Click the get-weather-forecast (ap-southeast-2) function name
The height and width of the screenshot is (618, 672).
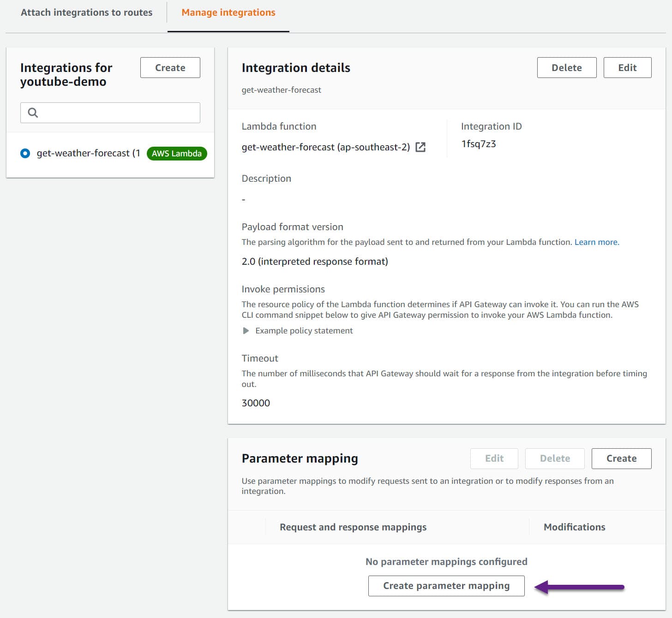pyautogui.click(x=326, y=147)
